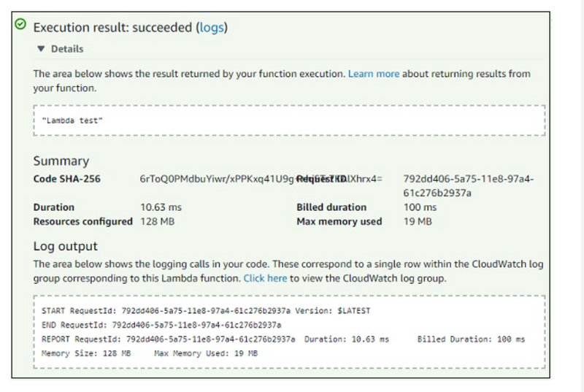
Task: Click the START RequestId log line
Action: (x=206, y=310)
